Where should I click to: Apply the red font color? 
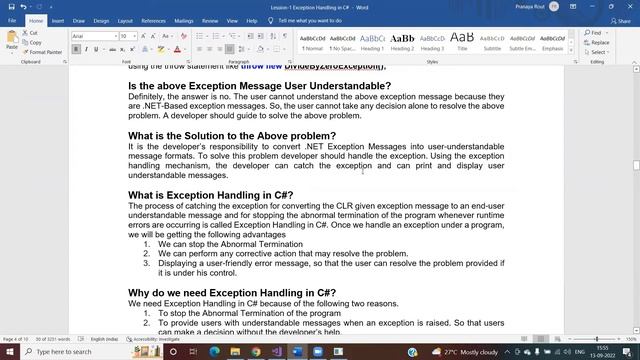[x=177, y=49]
